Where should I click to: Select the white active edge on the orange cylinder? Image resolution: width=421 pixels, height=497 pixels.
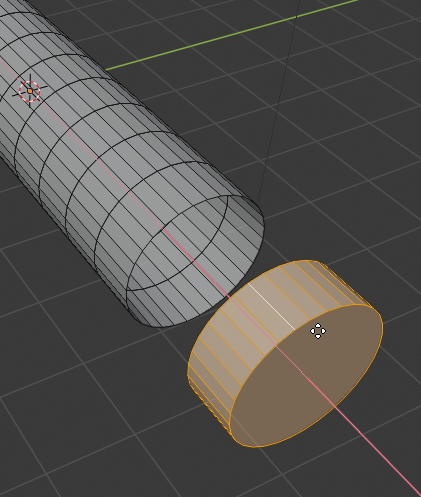(272, 307)
